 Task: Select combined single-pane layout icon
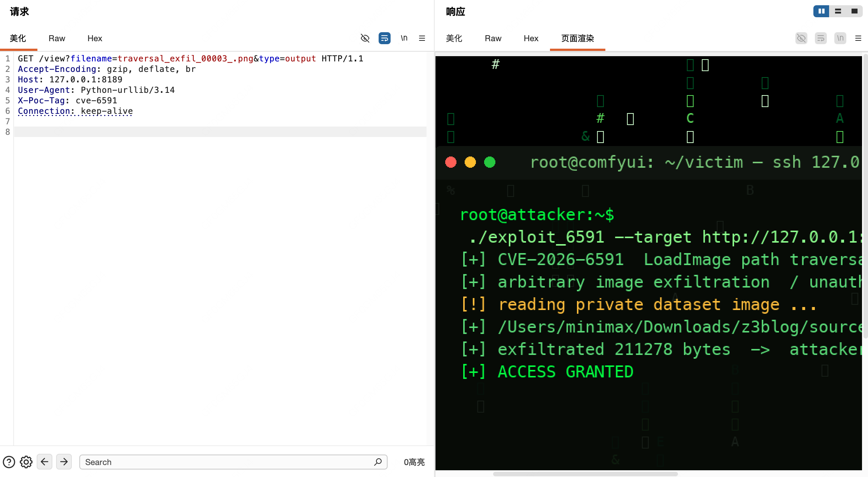click(855, 11)
